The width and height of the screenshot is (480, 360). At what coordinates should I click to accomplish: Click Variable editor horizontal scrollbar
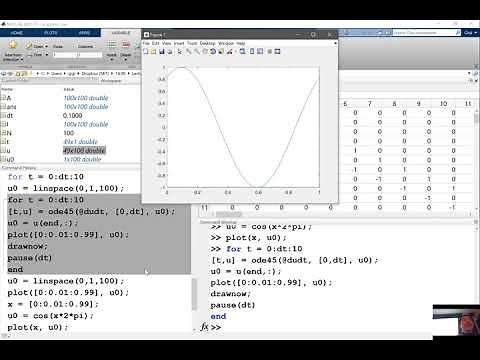228,214
